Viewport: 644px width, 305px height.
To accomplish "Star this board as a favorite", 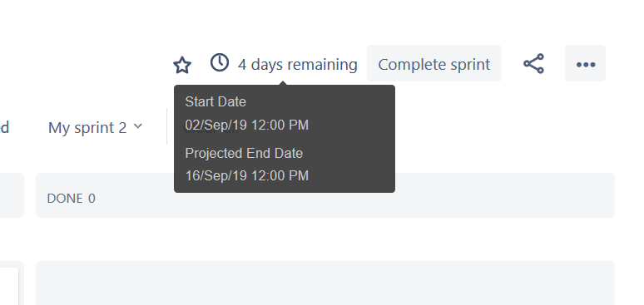I will point(182,65).
